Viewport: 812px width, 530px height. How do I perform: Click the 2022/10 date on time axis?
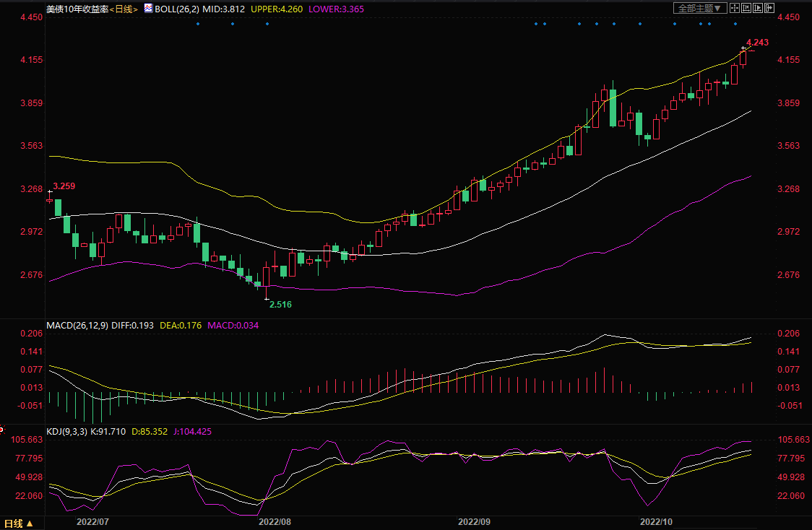click(x=656, y=520)
